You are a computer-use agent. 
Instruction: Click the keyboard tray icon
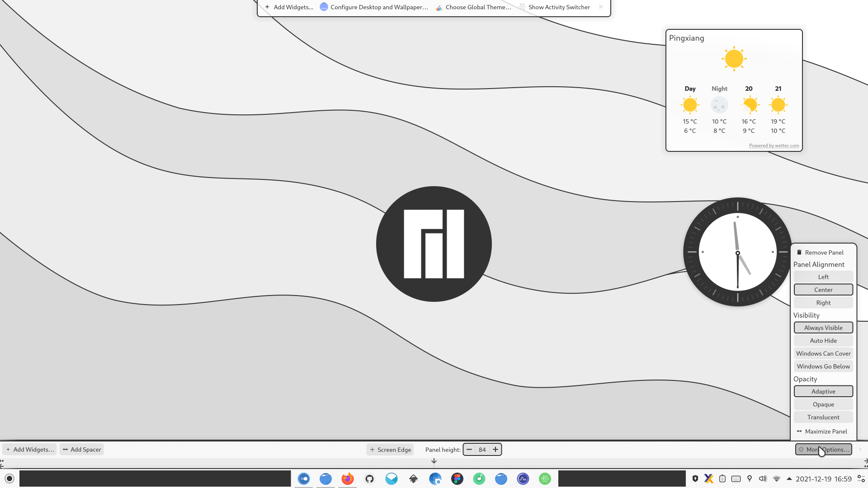pyautogui.click(x=736, y=479)
